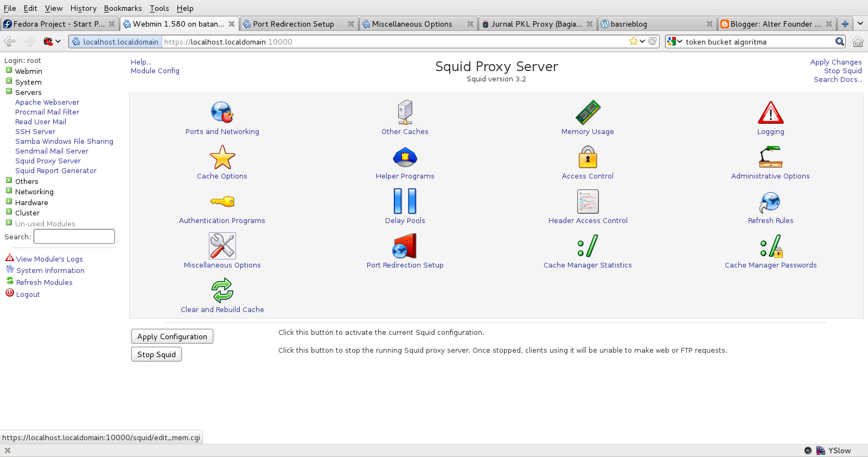Screen dimensions: 868x457
Task: Open the Access Control padlock icon
Action: pyautogui.click(x=588, y=157)
